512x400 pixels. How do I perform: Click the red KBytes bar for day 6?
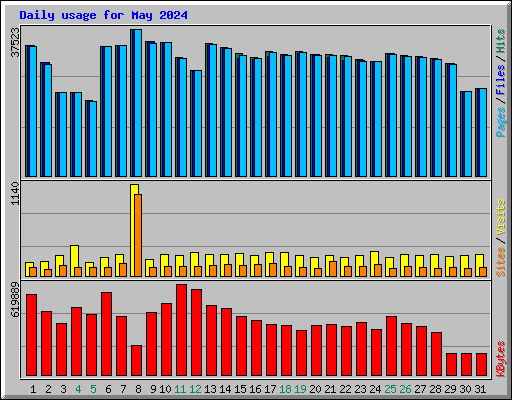tap(106, 334)
